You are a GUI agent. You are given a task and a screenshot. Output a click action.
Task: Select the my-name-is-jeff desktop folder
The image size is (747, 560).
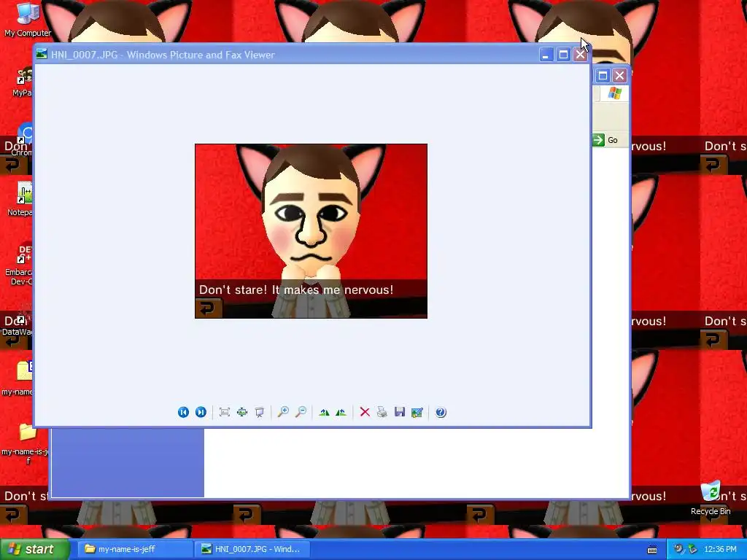click(x=25, y=443)
